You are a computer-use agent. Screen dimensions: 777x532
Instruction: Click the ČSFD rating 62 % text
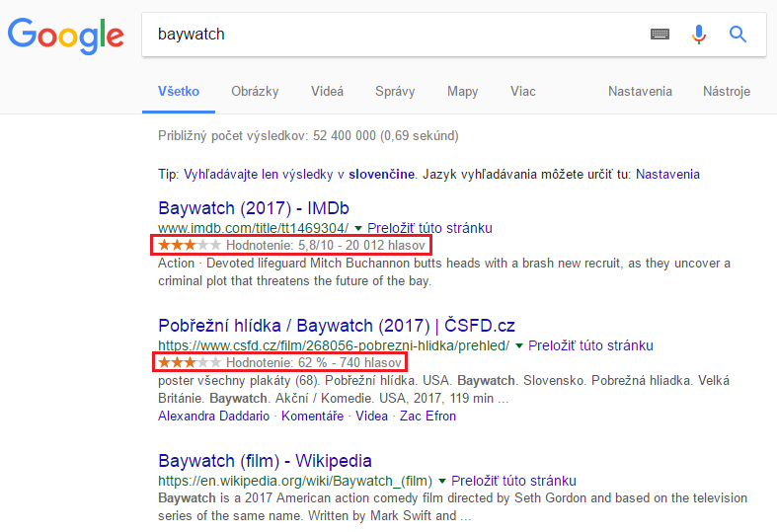click(314, 362)
